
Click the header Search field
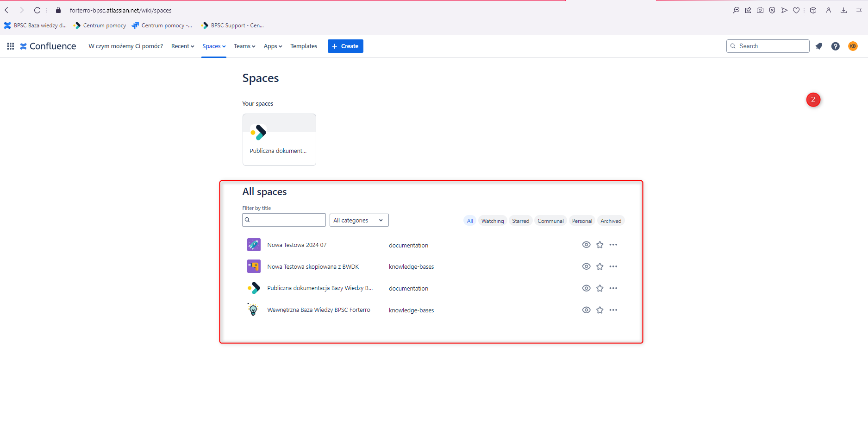pyautogui.click(x=768, y=46)
